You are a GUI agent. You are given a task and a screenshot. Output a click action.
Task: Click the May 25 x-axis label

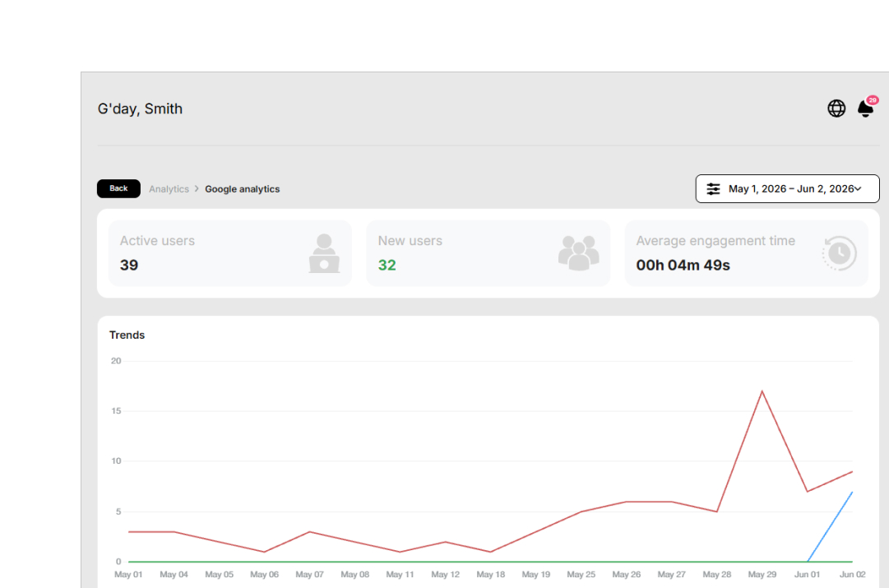pyautogui.click(x=581, y=574)
